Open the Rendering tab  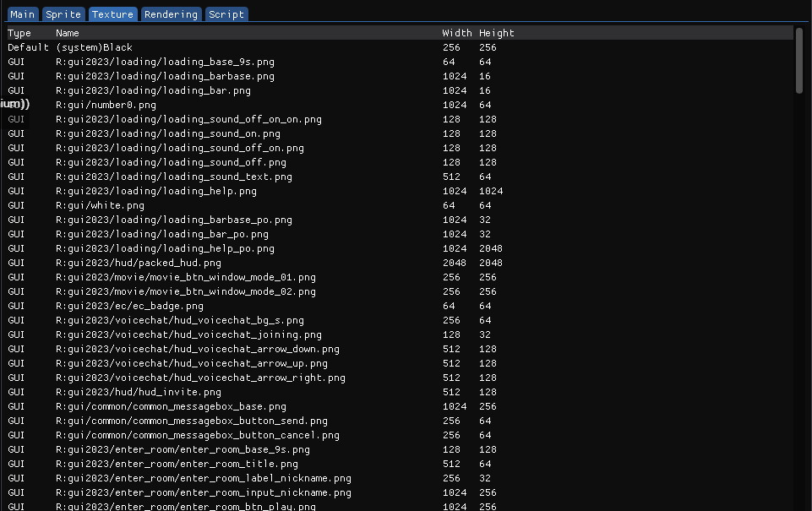(x=170, y=14)
